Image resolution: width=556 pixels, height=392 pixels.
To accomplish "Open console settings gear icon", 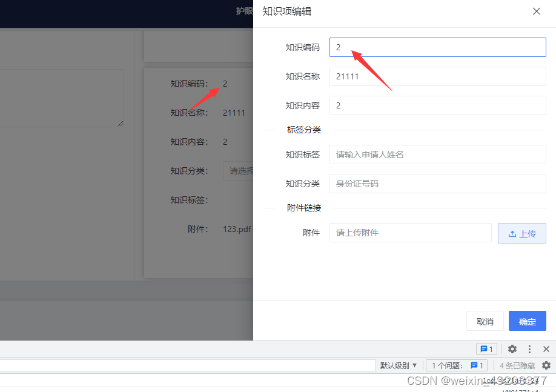I will [x=546, y=365].
